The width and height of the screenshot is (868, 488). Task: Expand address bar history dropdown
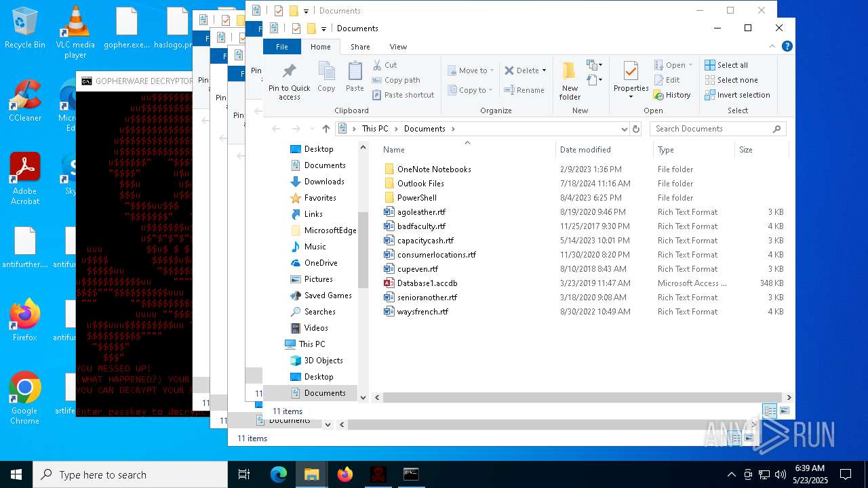click(x=624, y=129)
